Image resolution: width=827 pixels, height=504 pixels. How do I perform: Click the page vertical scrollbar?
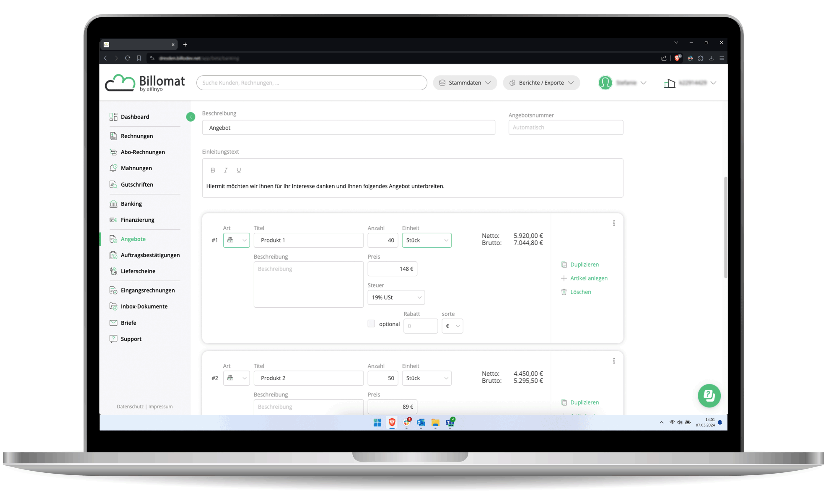point(725,228)
